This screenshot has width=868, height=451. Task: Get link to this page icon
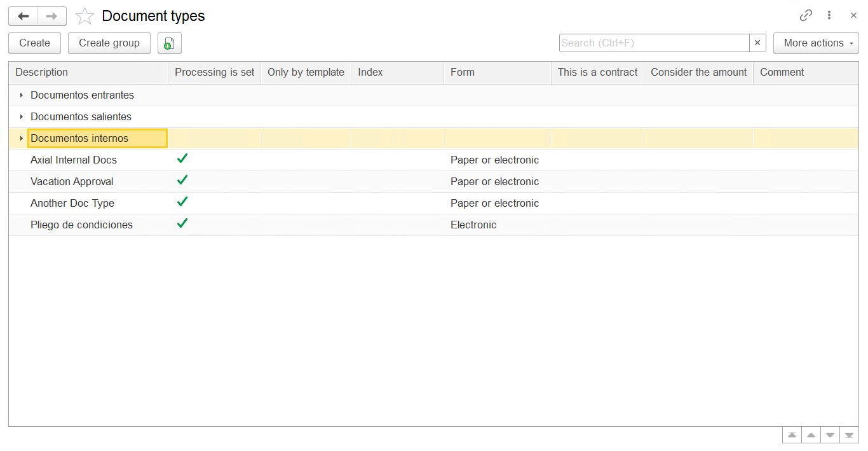(x=806, y=16)
